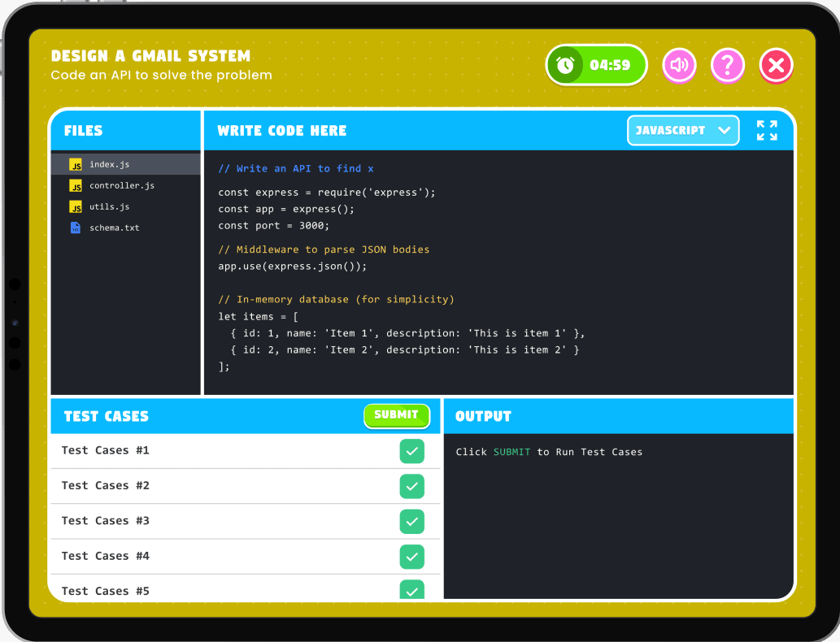Click the comment line 'Write an API to find x'
This screenshot has width=840, height=642.
[x=296, y=169]
